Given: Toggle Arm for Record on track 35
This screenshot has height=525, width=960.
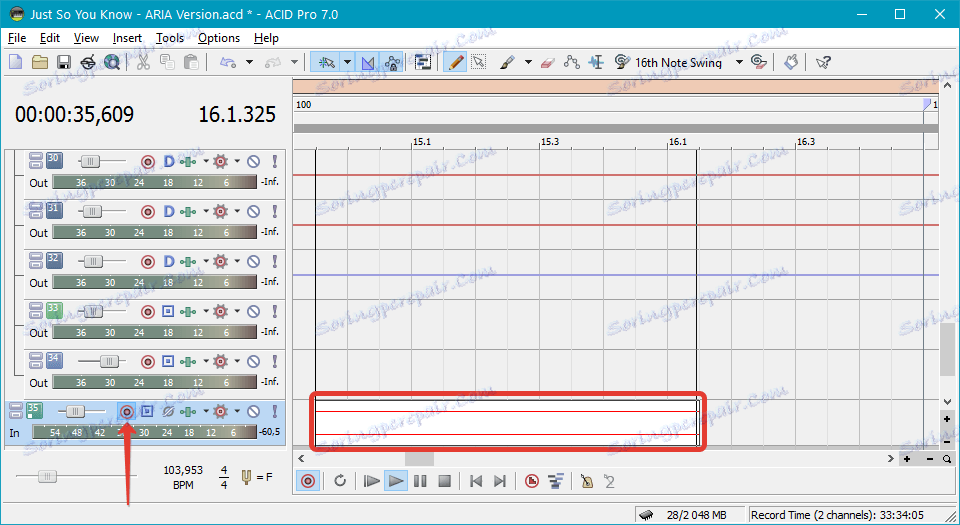Looking at the screenshot, I should 127,411.
